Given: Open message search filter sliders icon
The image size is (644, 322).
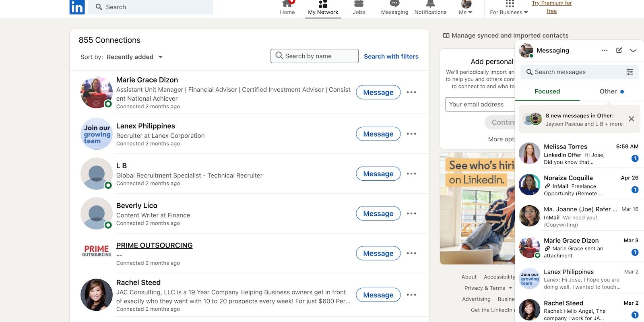Looking at the screenshot, I should coord(630,72).
